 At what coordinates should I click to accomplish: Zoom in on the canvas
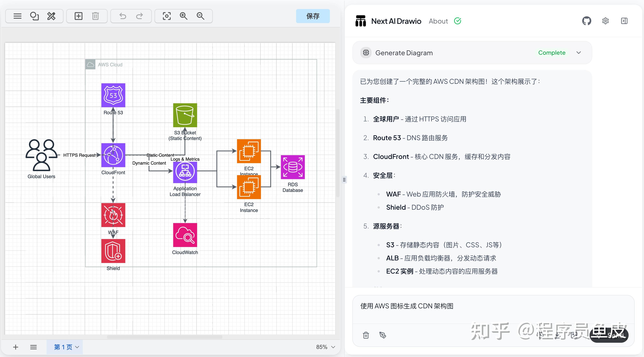point(183,16)
